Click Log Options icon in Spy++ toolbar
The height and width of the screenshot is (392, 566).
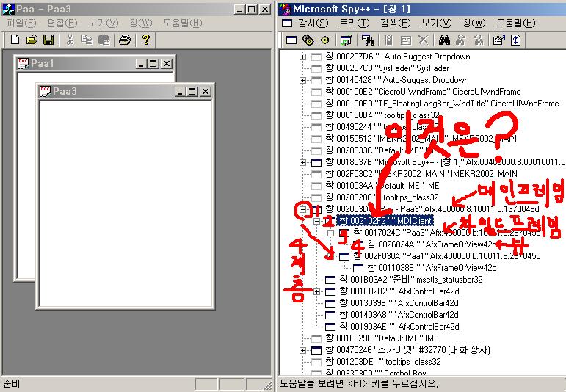406,40
